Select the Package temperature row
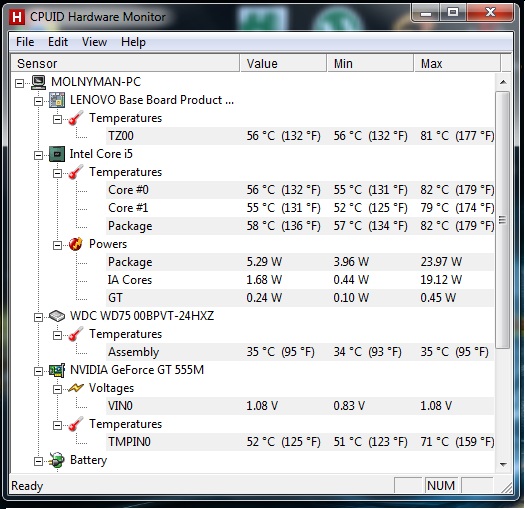Viewport: 525px width, 509px height. 300,226
